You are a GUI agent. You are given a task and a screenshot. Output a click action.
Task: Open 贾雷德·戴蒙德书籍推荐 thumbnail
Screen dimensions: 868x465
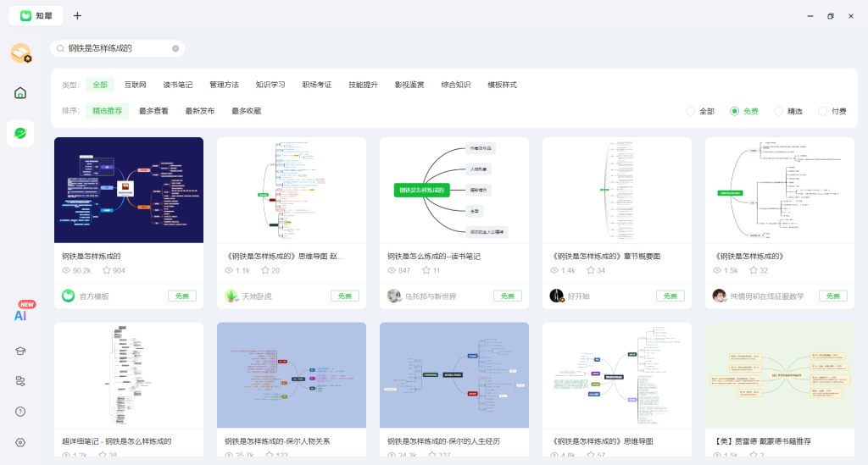point(780,375)
